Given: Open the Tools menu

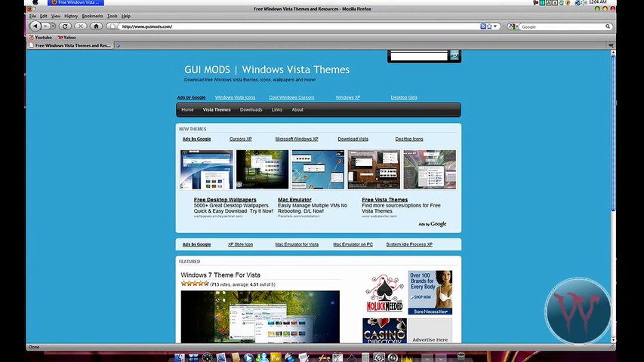Looking at the screenshot, I should coord(112,16).
